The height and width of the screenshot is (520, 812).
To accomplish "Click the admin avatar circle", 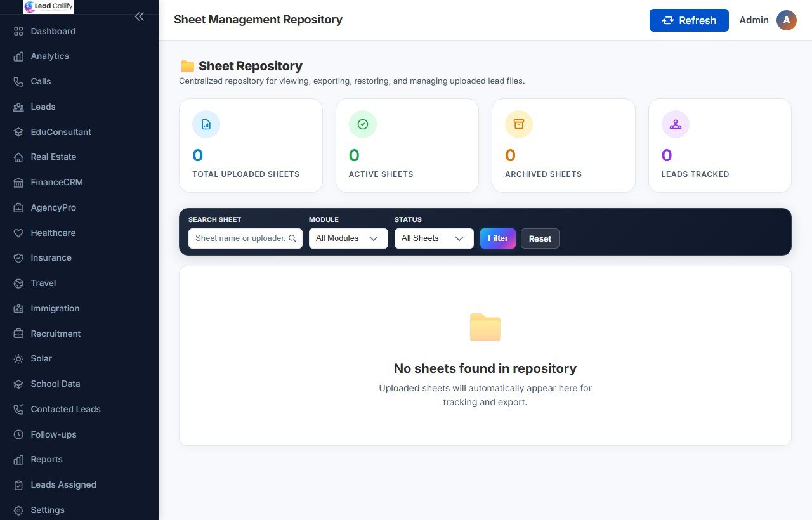I will [x=787, y=20].
